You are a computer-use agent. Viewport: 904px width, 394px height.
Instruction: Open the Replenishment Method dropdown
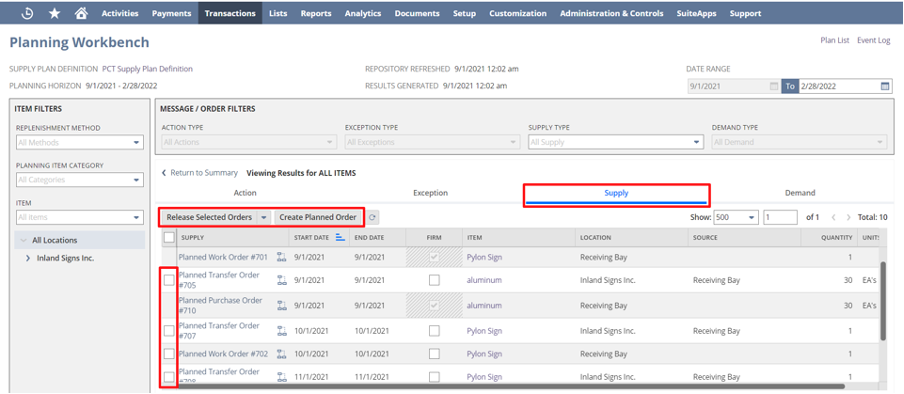(x=80, y=142)
